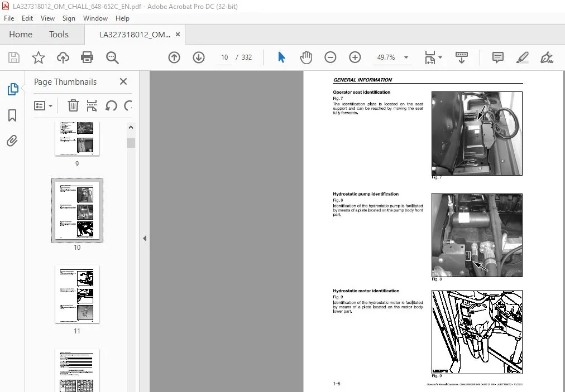This screenshot has width=565, height=392.
Task: Select the LA327318012_OM document tab
Action: [x=135, y=35]
